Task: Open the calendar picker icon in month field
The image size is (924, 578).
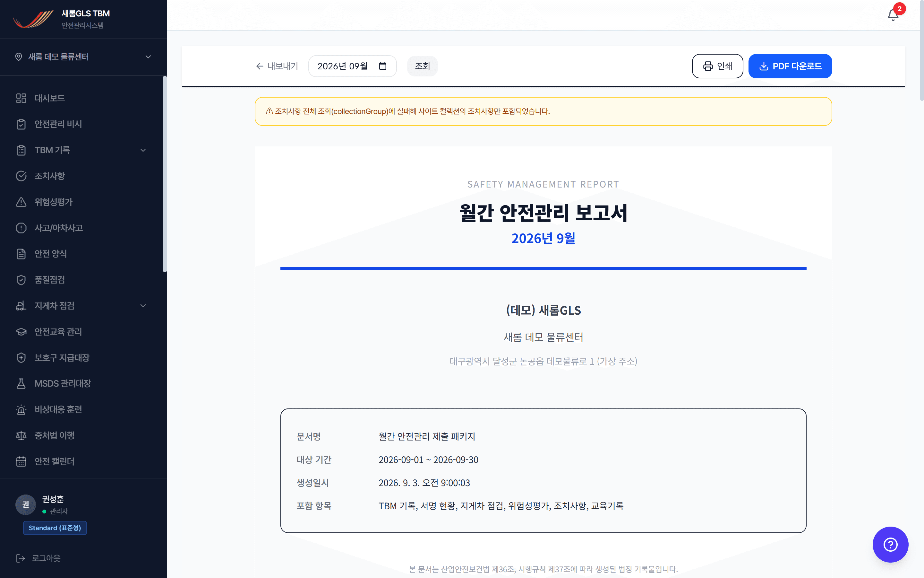Action: tap(382, 66)
